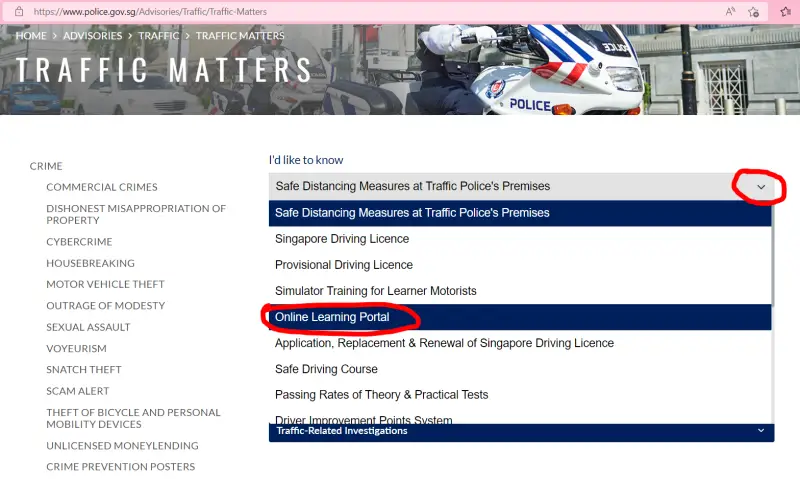Viewport: 800px width, 479px height.
Task: Open ADVISORIES breadcrumb link
Action: click(x=92, y=36)
